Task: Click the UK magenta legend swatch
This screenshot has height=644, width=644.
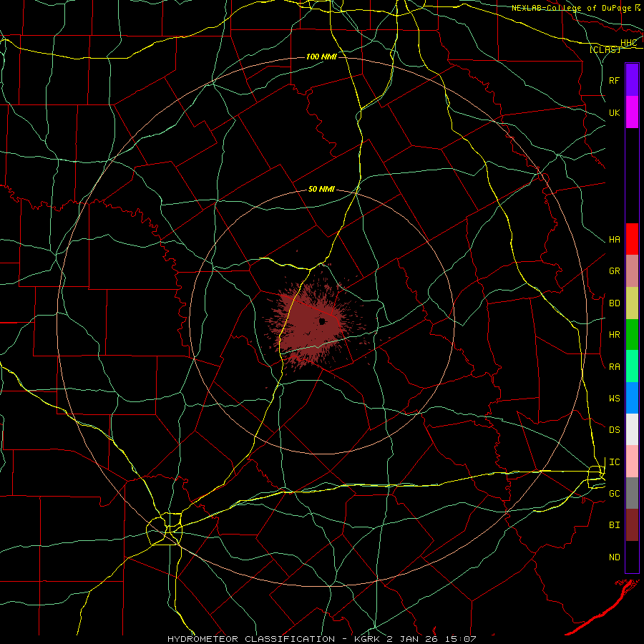Action: point(632,112)
